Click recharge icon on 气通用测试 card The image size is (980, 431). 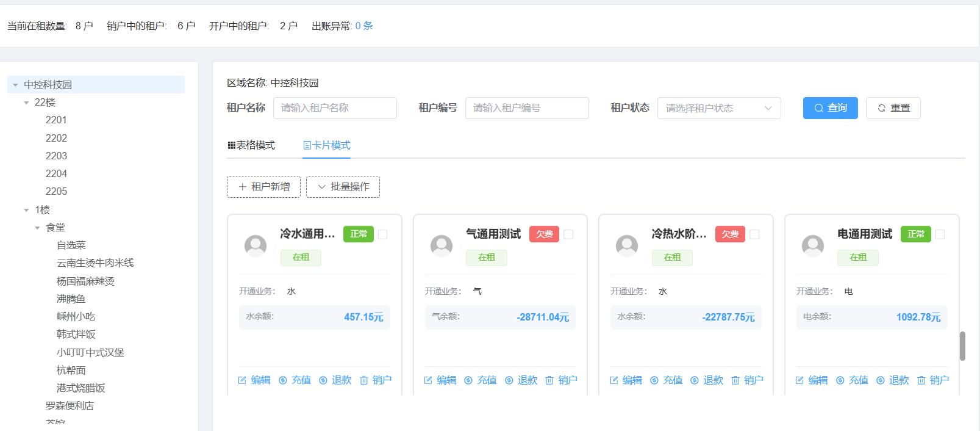point(468,380)
